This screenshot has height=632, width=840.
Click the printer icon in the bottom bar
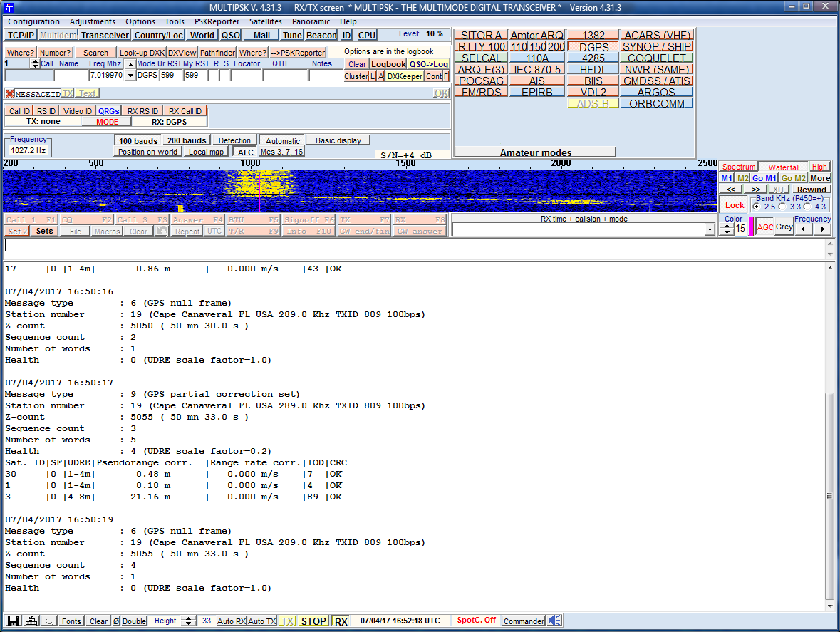(31, 621)
